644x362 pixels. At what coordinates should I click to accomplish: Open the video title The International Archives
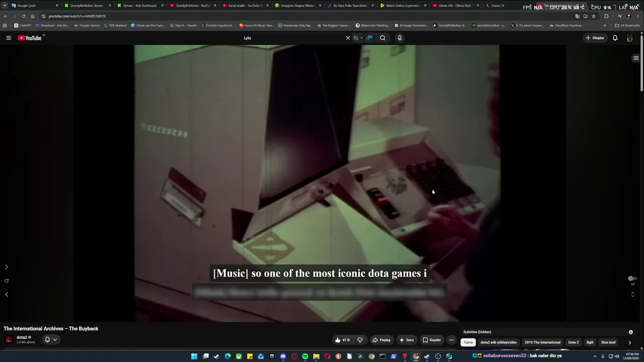51,328
